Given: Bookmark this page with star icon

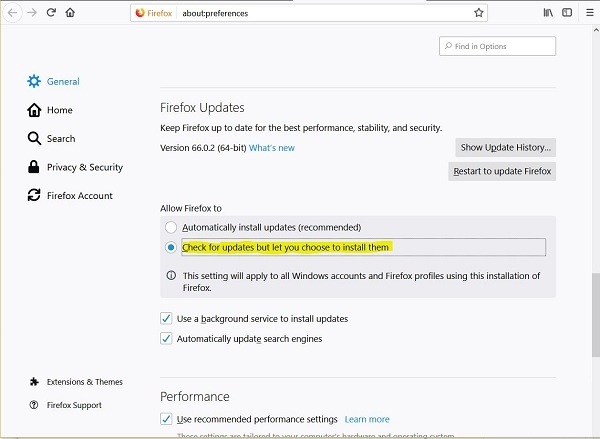Looking at the screenshot, I should point(479,13).
